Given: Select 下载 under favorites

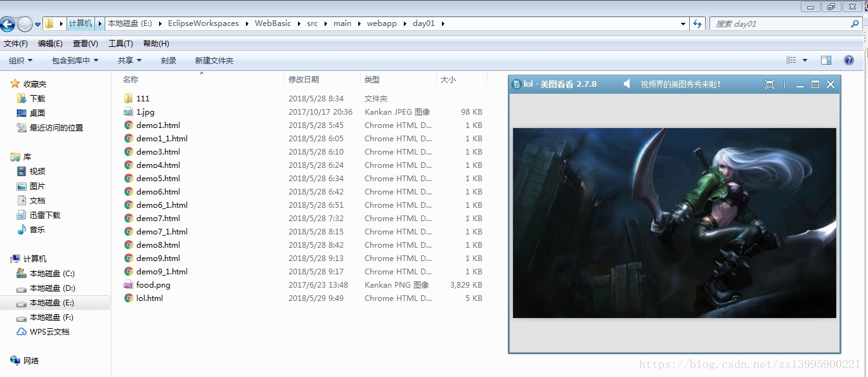Looking at the screenshot, I should [37, 98].
